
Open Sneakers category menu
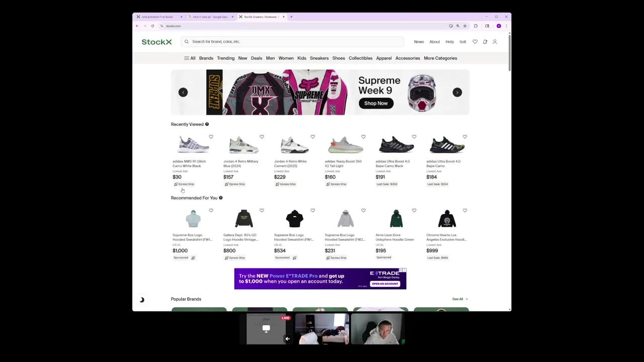pos(319,58)
